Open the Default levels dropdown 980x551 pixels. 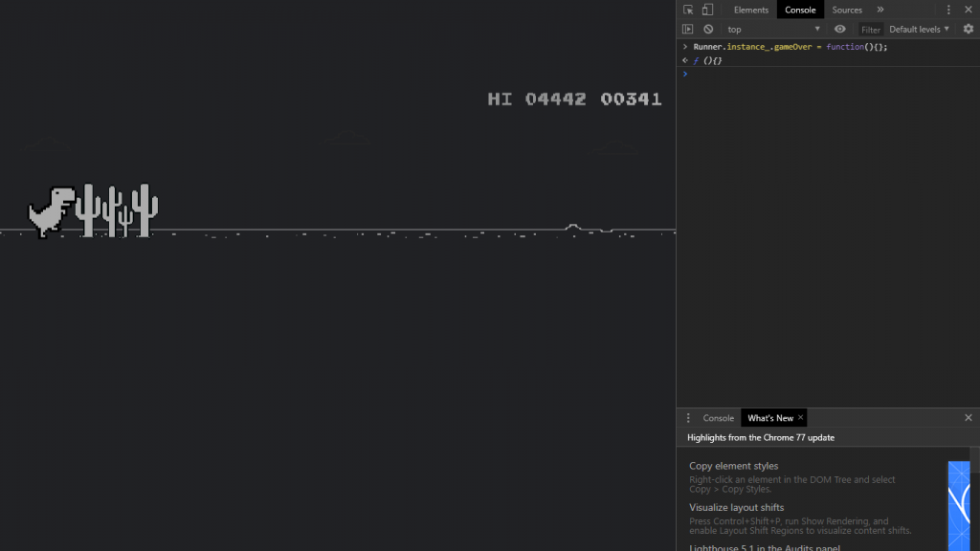[919, 30]
